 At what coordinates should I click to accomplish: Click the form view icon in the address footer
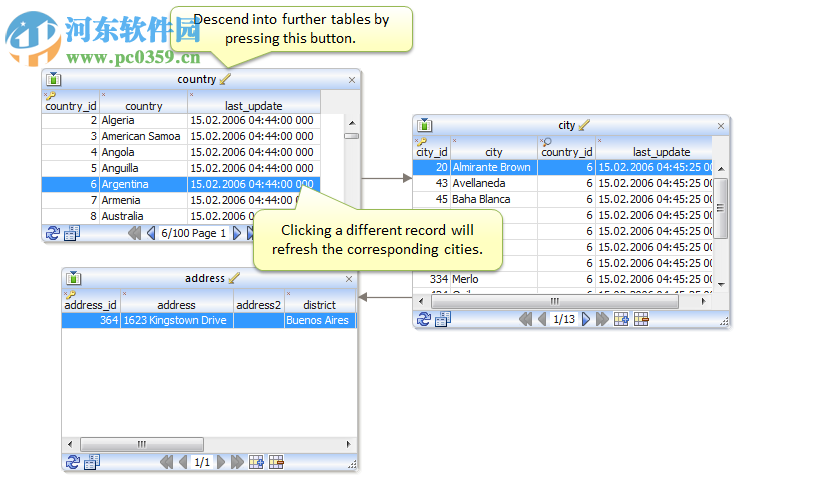coord(92,462)
